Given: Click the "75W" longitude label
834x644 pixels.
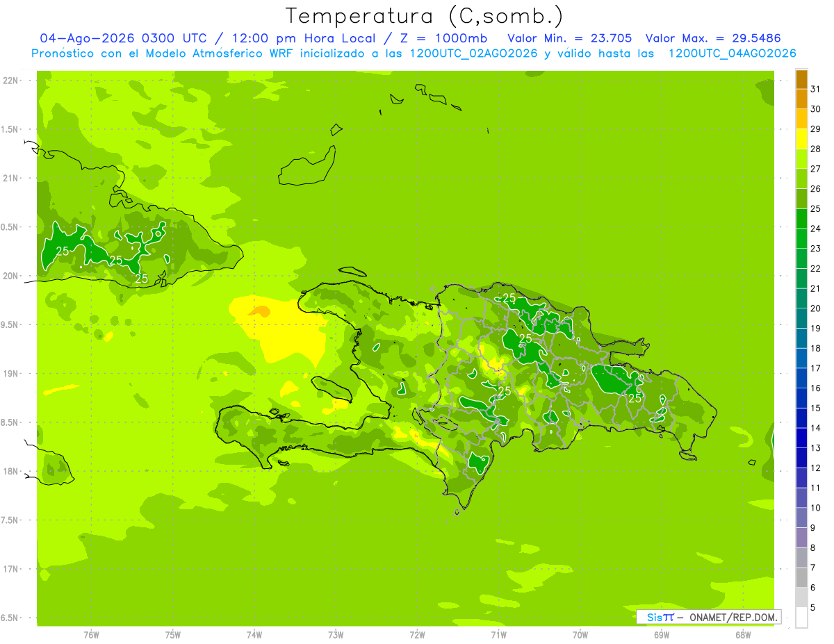Looking at the screenshot, I should tap(173, 635).
